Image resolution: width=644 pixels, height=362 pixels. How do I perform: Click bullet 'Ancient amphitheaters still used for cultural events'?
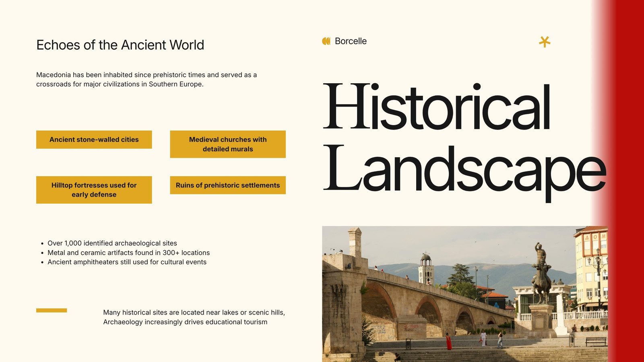pos(127,262)
